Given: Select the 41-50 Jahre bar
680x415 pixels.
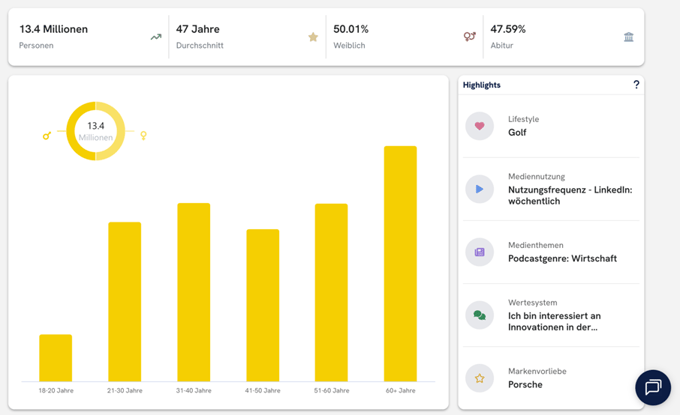Looking at the screenshot, I should pyautogui.click(x=263, y=305).
